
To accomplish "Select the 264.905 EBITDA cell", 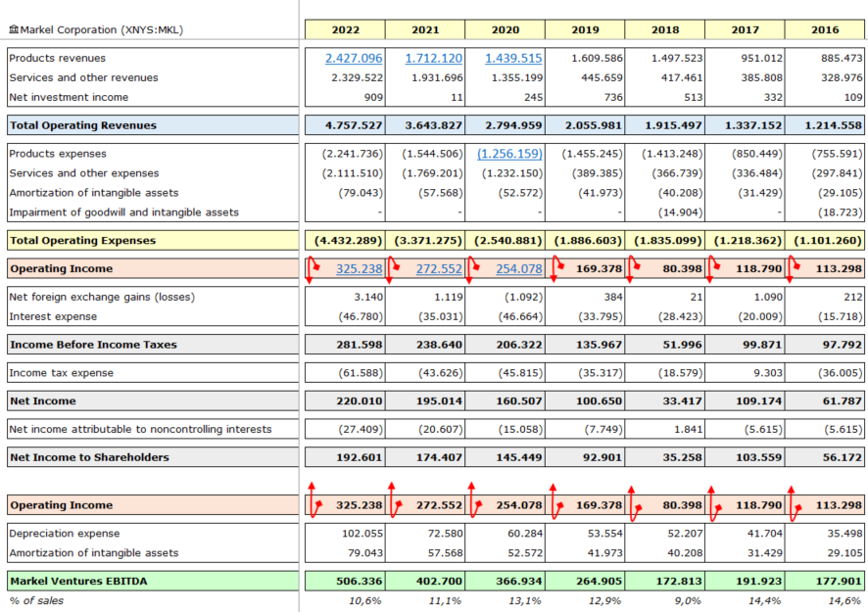I will (x=585, y=581).
